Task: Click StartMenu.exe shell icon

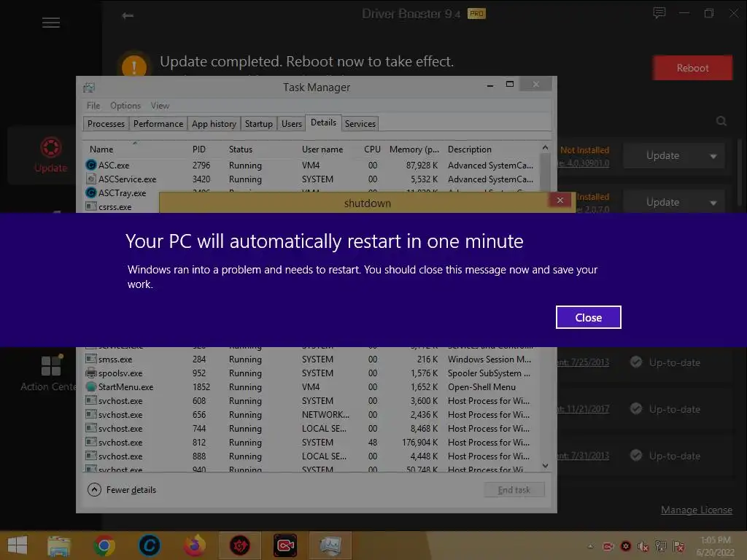Action: pos(90,386)
